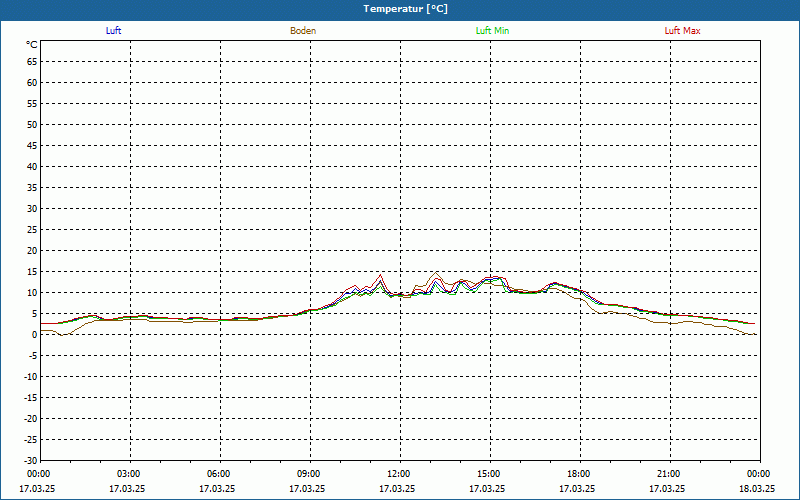Click the 03:00 time axis label

coord(129,474)
